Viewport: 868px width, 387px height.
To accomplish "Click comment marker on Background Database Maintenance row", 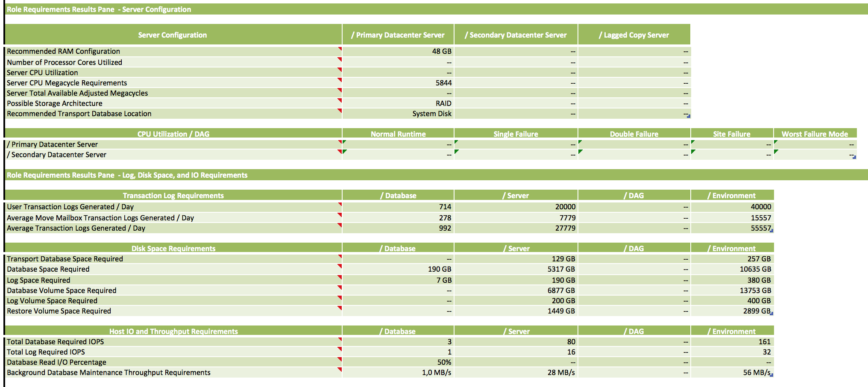I will [340, 369].
